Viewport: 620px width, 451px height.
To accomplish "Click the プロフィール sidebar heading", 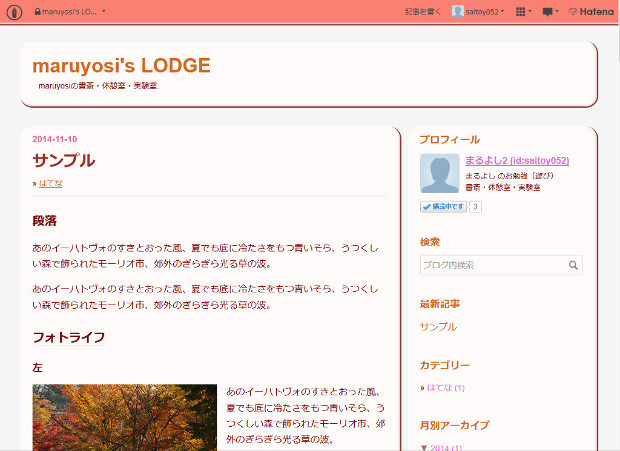I will (x=450, y=140).
